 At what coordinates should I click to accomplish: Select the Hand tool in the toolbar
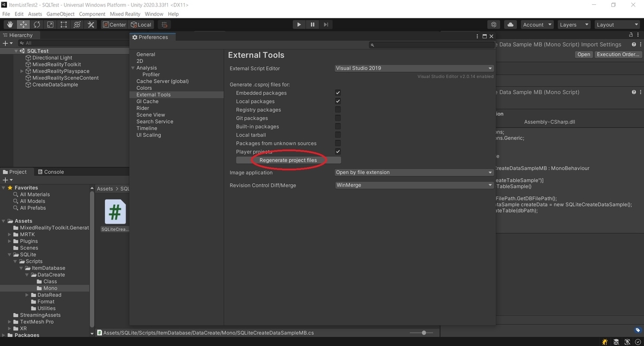tap(9, 24)
